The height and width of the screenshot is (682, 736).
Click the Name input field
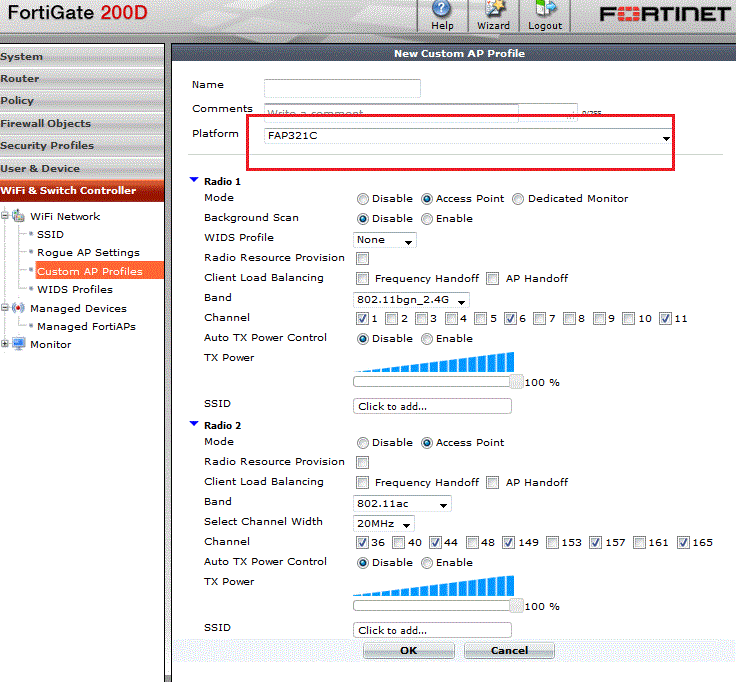[342, 88]
